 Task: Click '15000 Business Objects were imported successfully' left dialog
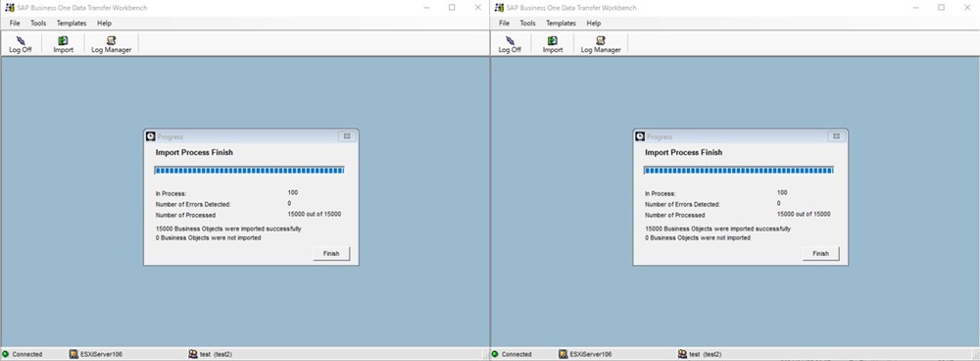click(x=228, y=229)
